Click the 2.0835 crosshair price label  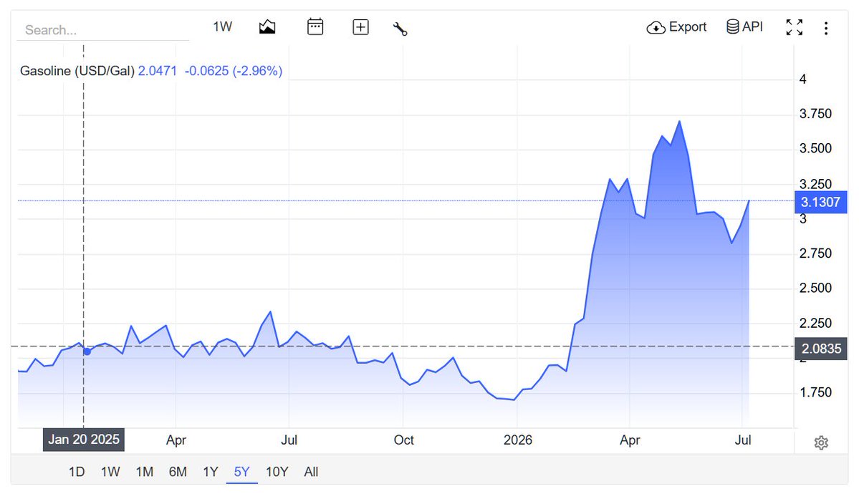pos(820,349)
